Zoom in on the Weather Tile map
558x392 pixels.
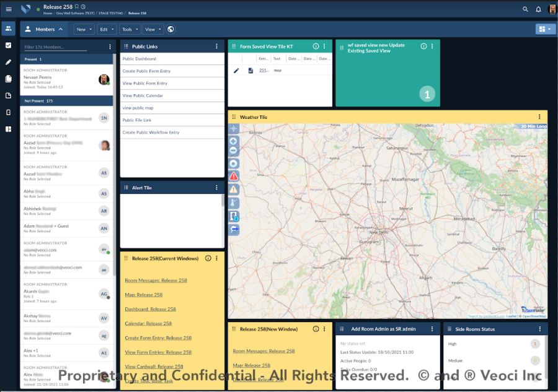[x=234, y=141]
